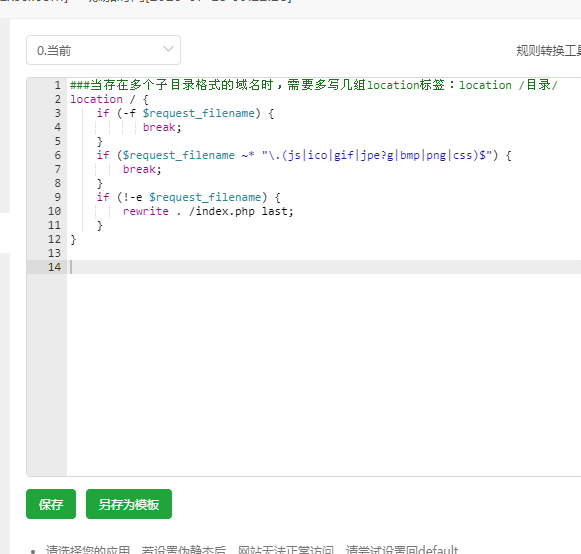581x554 pixels.
Task: Click the "break;" statement on line 4
Action: click(162, 127)
